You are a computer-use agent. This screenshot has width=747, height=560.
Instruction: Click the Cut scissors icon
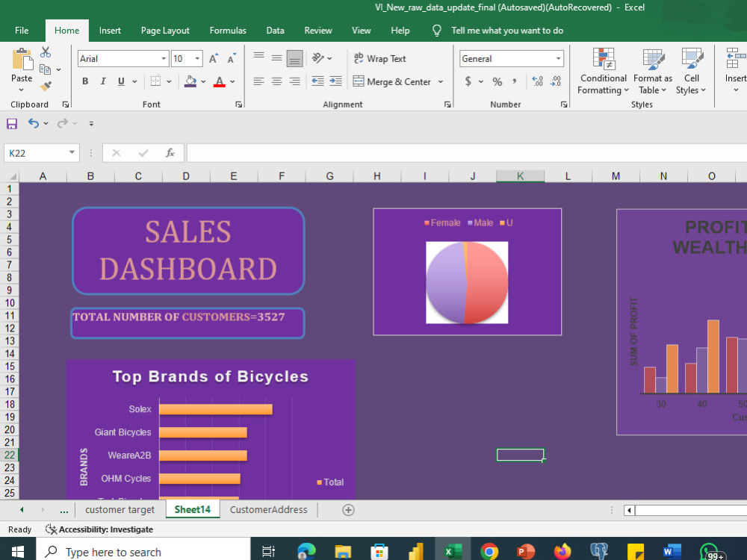point(46,52)
